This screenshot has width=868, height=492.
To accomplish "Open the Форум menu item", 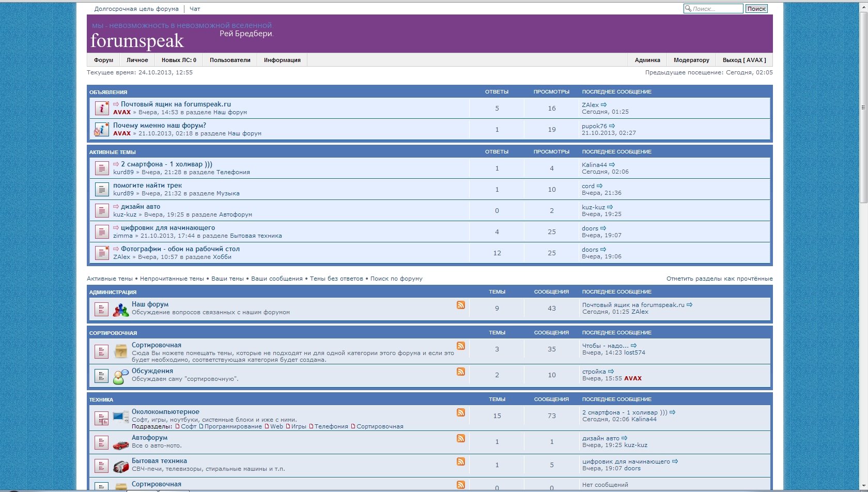I will click(103, 60).
